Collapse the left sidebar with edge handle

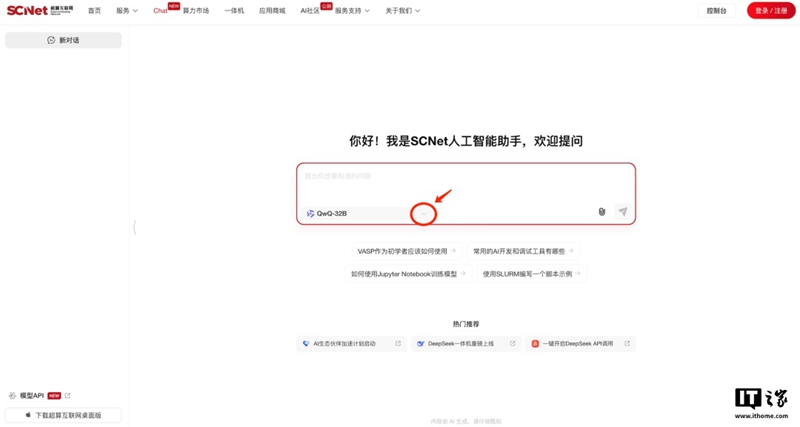[x=134, y=228]
